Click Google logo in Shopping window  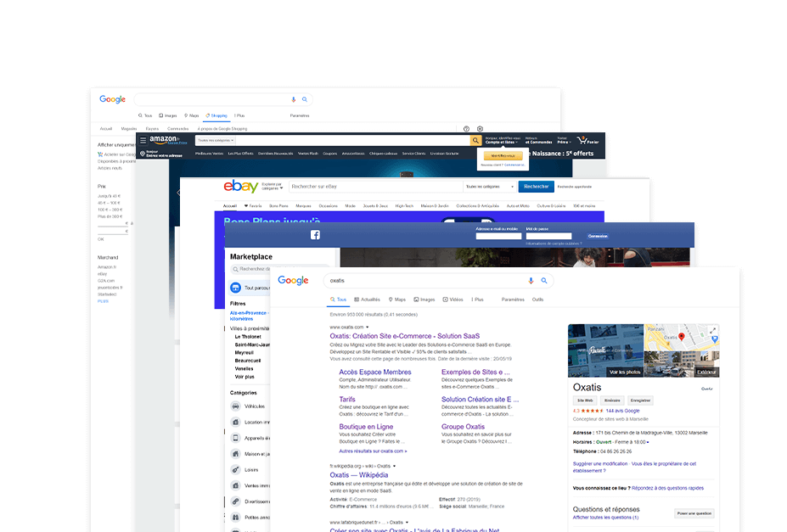pos(112,99)
